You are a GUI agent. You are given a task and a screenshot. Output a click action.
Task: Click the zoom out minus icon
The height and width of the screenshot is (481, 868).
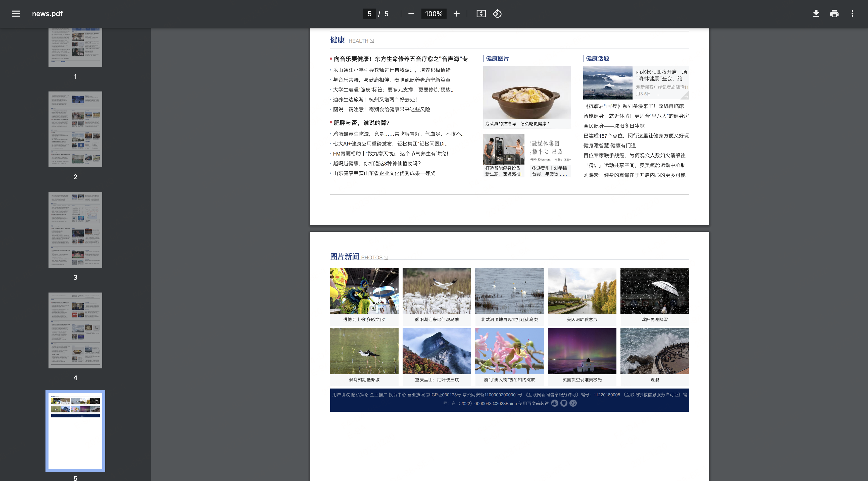pos(411,14)
